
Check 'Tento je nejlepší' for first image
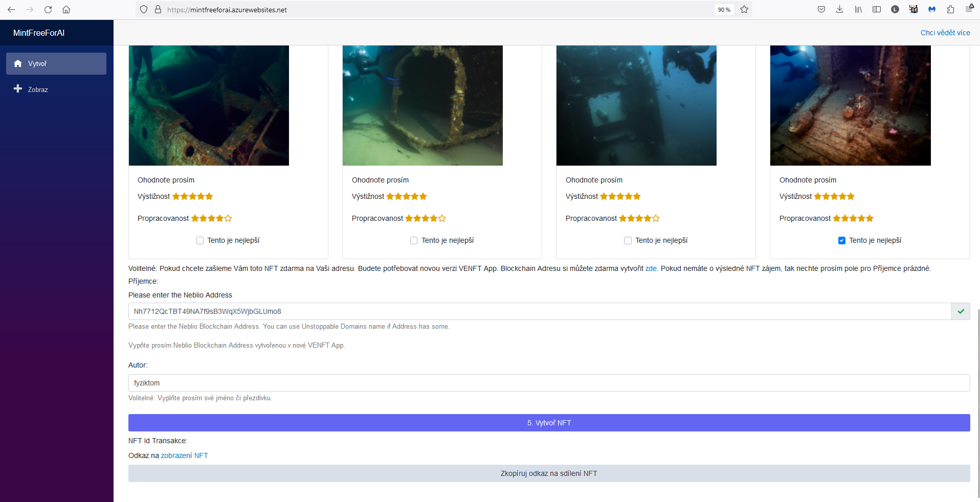tap(200, 241)
